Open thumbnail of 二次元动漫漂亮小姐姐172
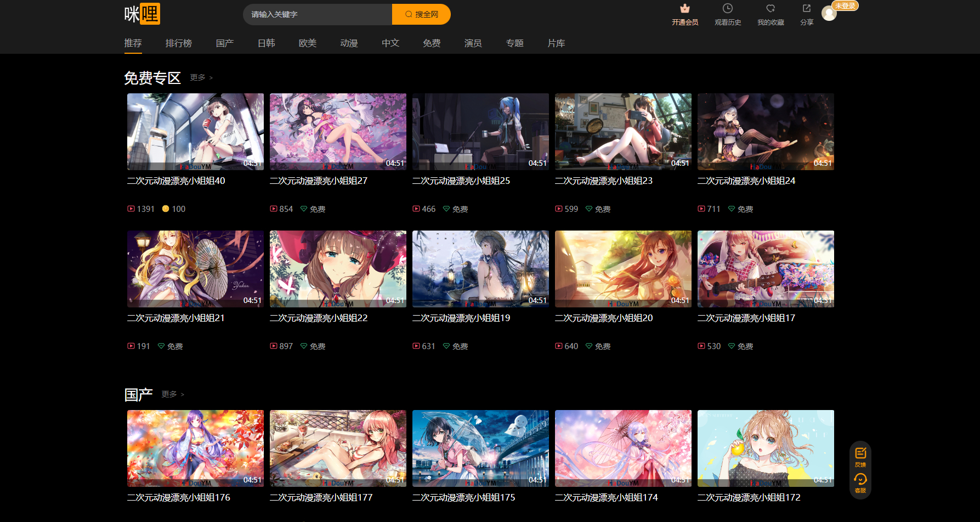This screenshot has height=522, width=980. (x=766, y=448)
